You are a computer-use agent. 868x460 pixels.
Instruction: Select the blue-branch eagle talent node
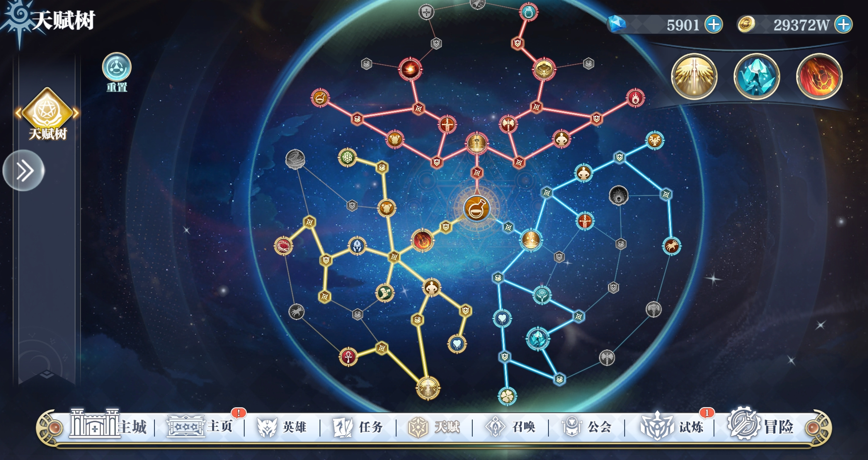click(654, 140)
